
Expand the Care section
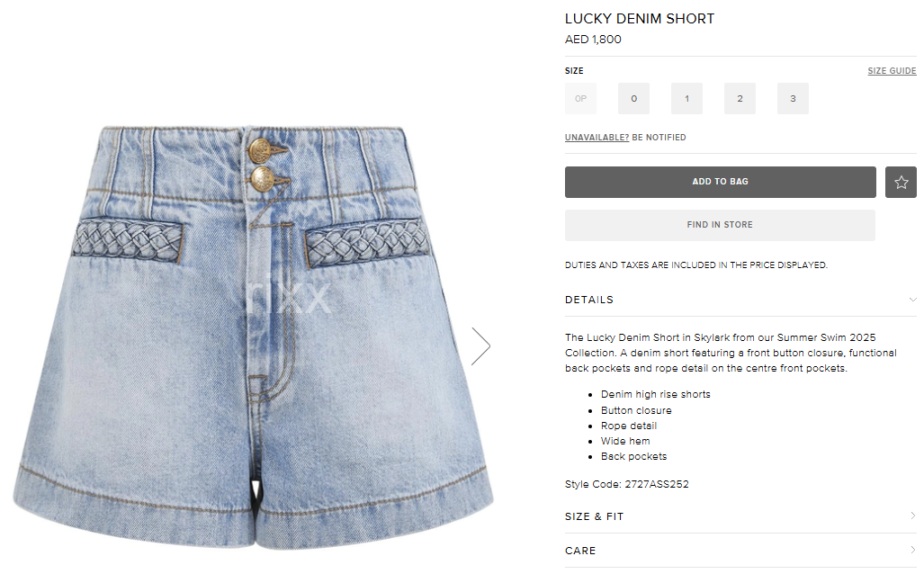pyautogui.click(x=740, y=551)
